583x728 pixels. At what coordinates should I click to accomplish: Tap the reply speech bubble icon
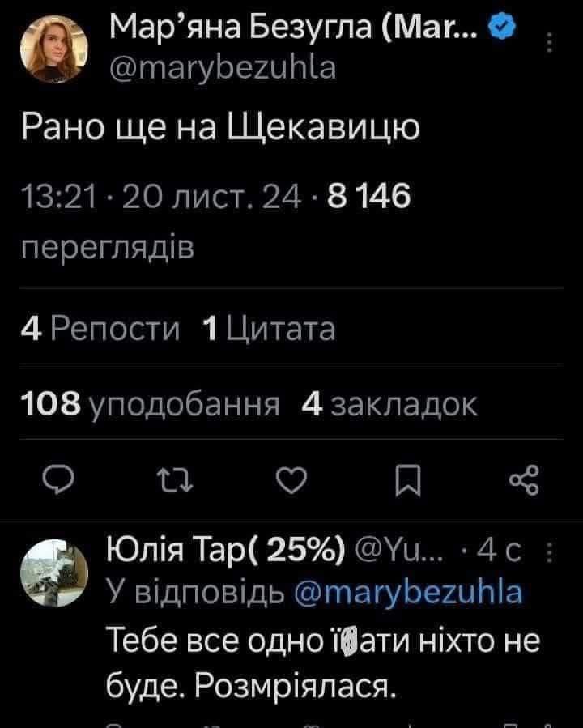pyautogui.click(x=58, y=480)
